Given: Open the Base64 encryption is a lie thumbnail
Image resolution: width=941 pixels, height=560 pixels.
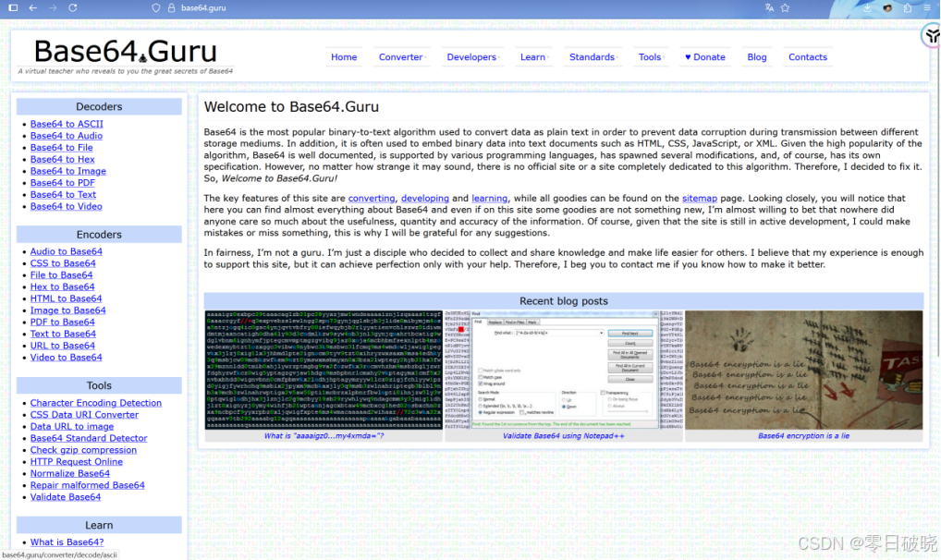Looking at the screenshot, I should 803,370.
